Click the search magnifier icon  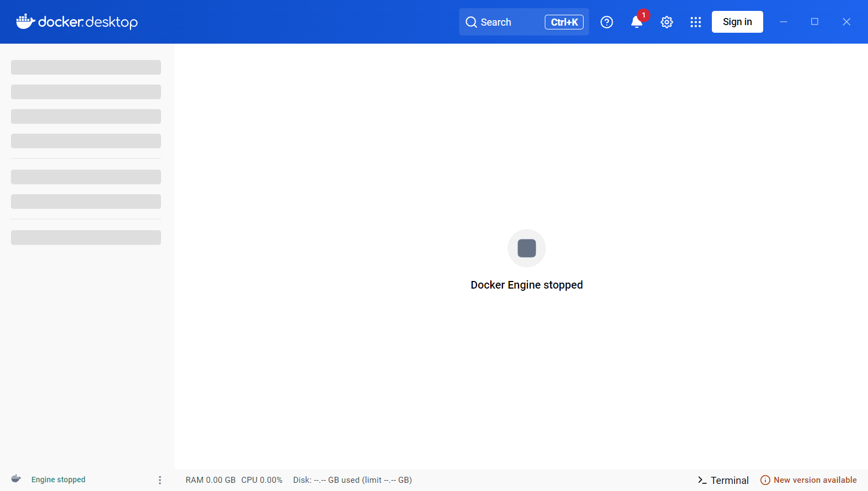pos(471,22)
